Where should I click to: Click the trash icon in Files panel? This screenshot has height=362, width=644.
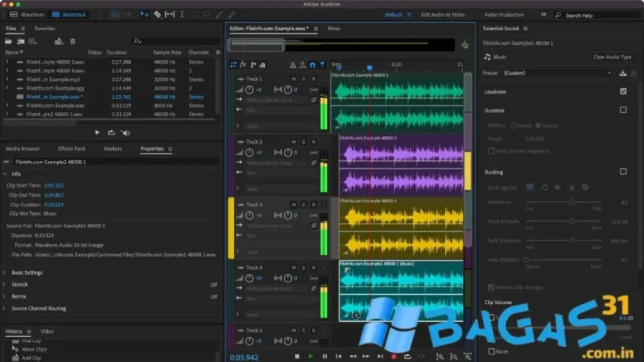click(73, 41)
